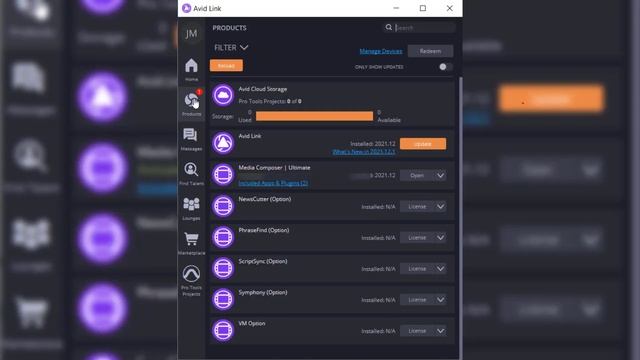Select the 'Symphony (Option)' product name
The height and width of the screenshot is (360, 640).
263,292
